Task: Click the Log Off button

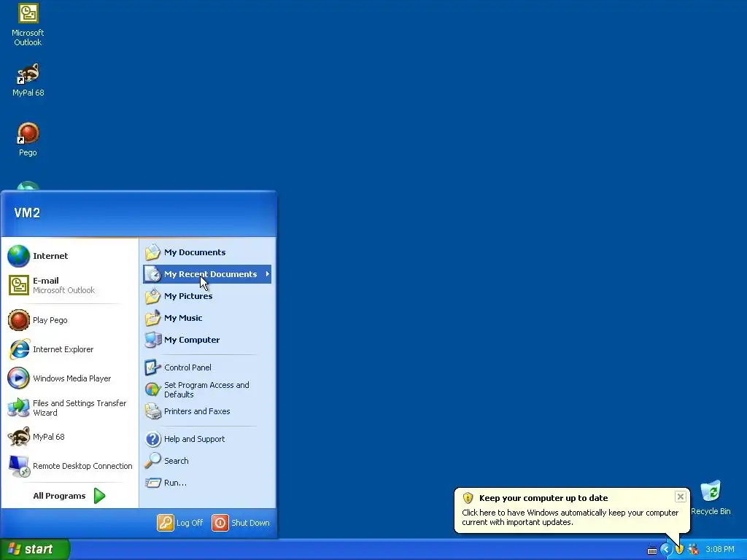Action: (180, 523)
